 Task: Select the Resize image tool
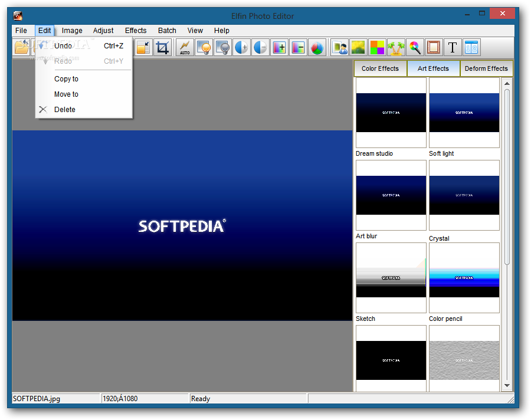[143, 47]
